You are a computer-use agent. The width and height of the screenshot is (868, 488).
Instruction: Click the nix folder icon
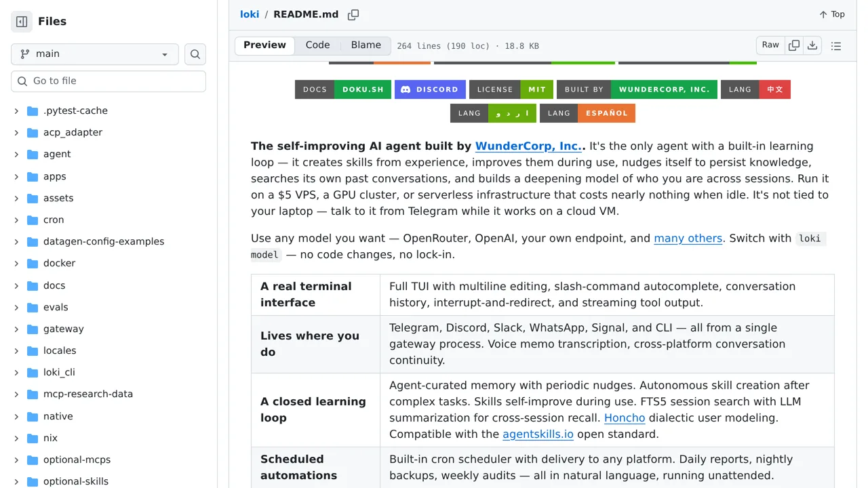[x=33, y=438]
